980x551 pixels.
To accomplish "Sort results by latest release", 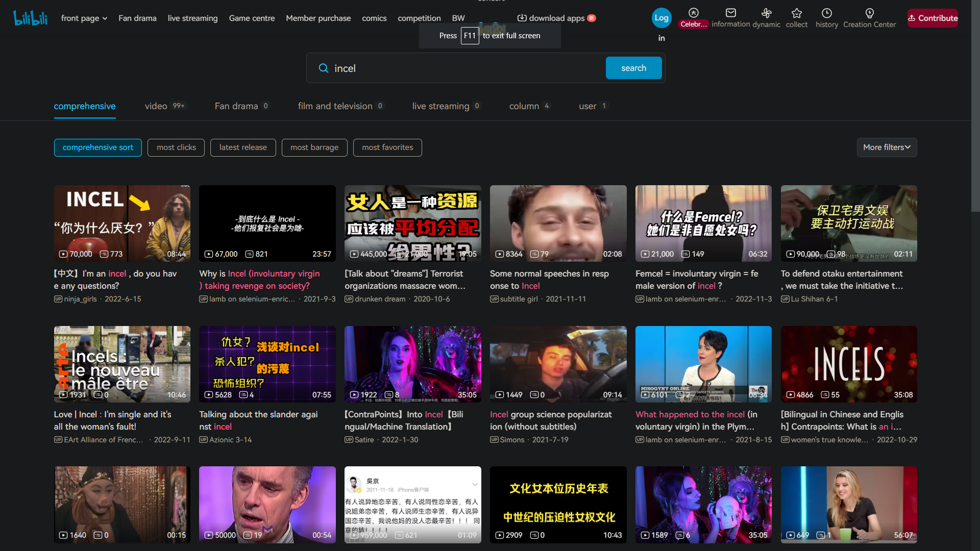I will tap(243, 147).
